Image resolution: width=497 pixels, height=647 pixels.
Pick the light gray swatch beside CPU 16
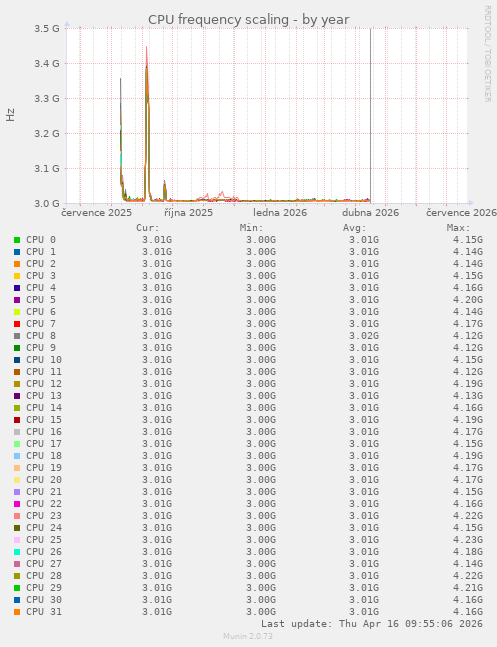[17, 431]
